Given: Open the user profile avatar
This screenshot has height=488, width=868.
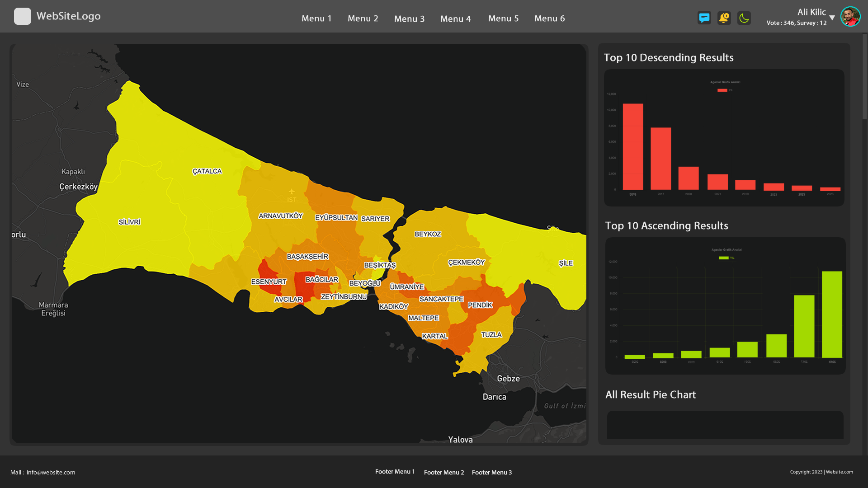Looking at the screenshot, I should tap(850, 17).
